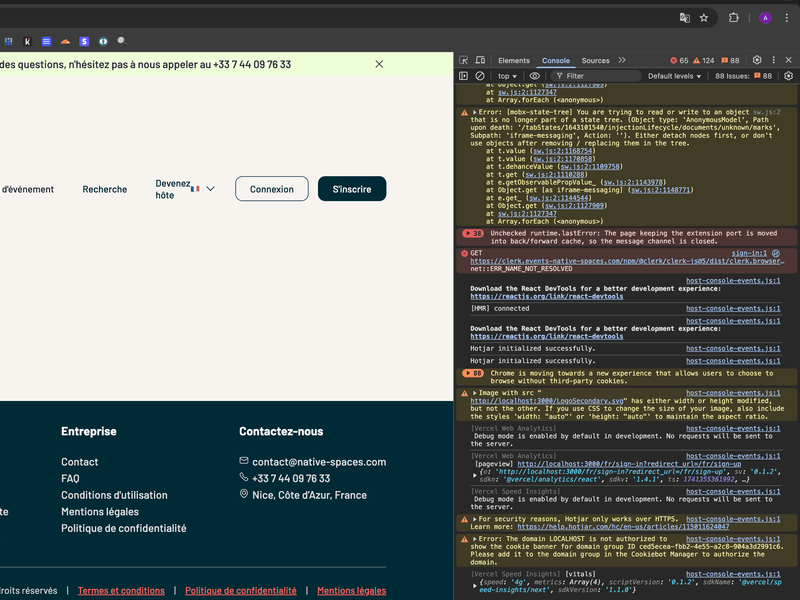Image resolution: width=800 pixels, height=600 pixels.
Task: Clear the console with the clear icon
Action: pyautogui.click(x=480, y=76)
